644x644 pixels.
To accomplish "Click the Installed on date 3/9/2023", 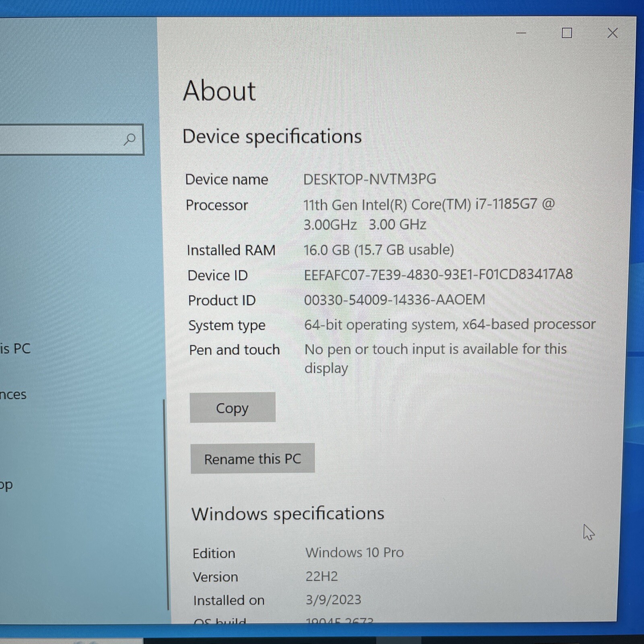I will tap(333, 600).
